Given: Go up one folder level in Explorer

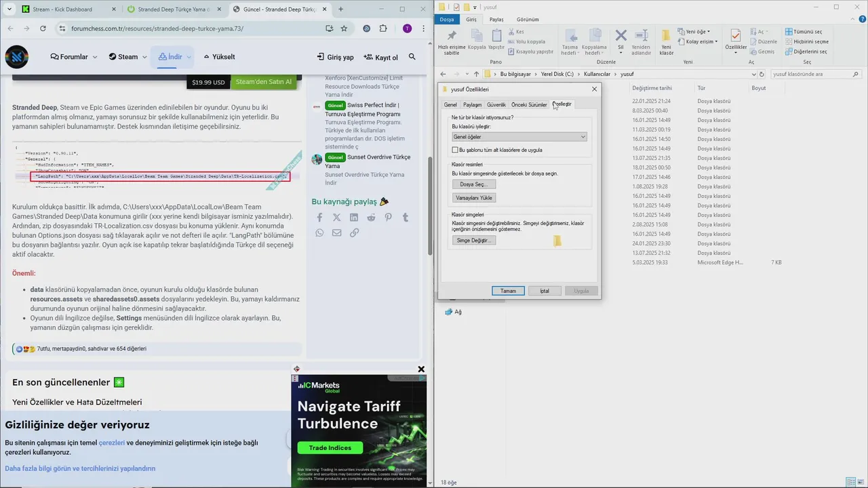Looking at the screenshot, I should click(x=477, y=74).
